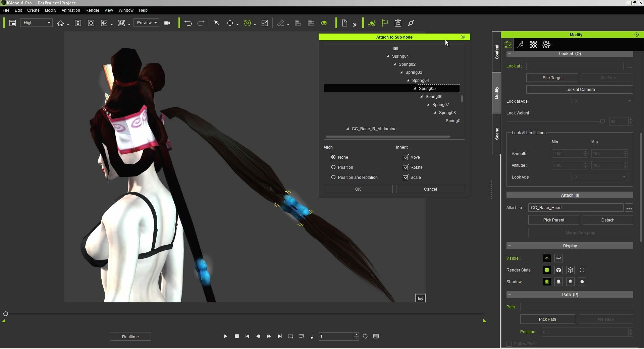Click the green eye toolbar icon

point(324,23)
